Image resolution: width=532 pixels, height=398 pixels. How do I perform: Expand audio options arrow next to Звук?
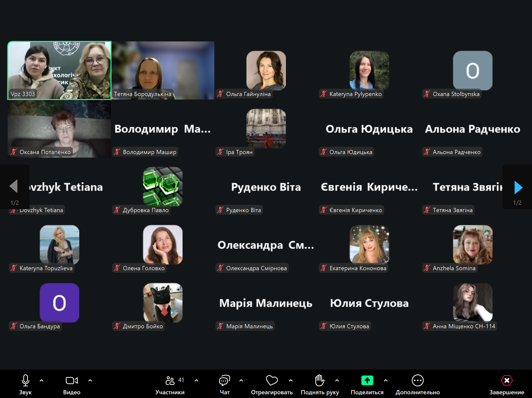point(41,380)
